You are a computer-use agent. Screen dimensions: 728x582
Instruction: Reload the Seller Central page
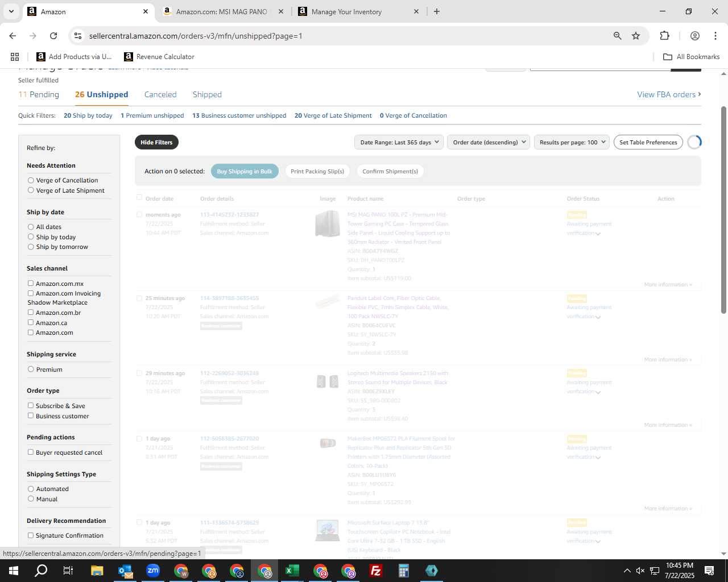[x=53, y=36]
